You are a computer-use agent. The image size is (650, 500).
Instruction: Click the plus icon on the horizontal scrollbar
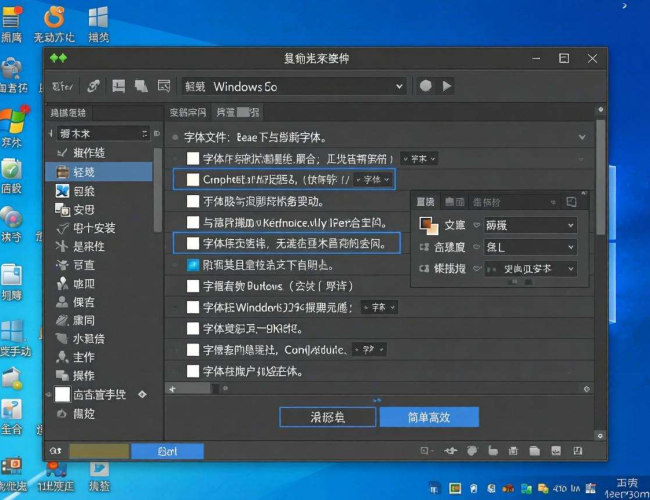pyautogui.click(x=172, y=388)
